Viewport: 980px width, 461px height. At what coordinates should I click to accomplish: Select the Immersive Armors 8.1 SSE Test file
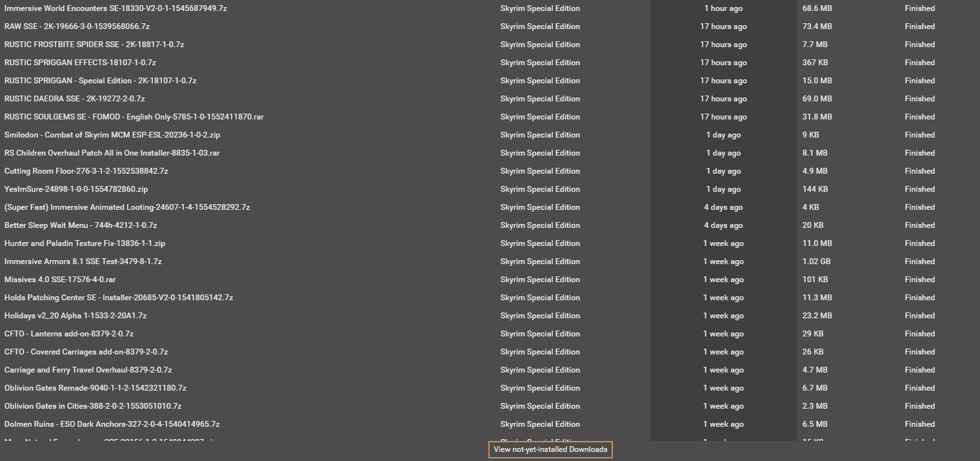pos(83,261)
